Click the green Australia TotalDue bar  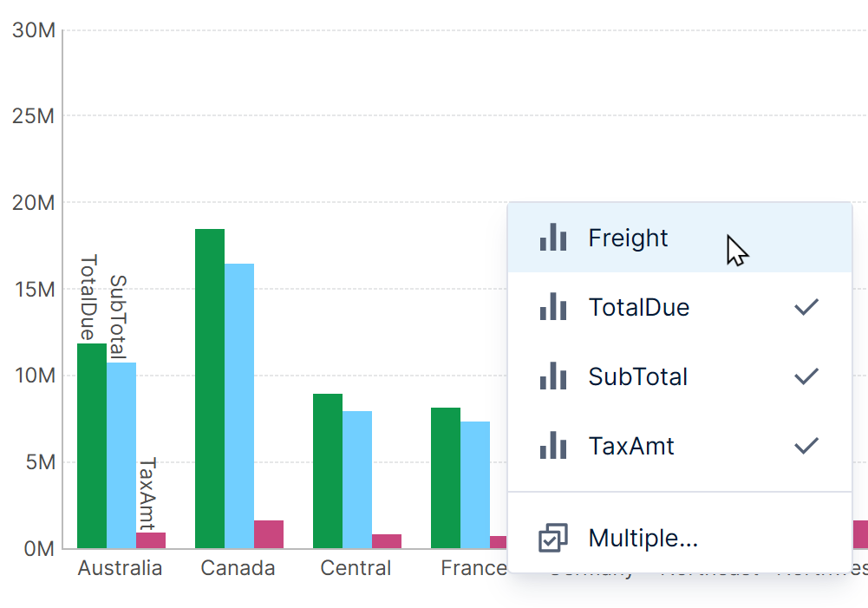(x=91, y=446)
